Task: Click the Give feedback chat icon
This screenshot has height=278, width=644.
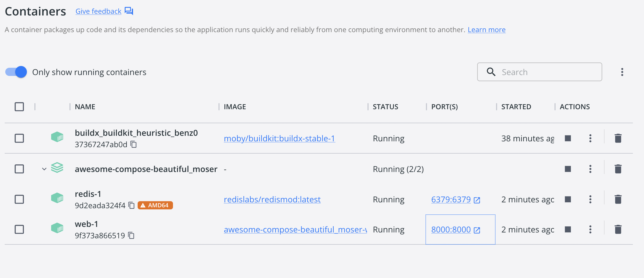Action: pos(129,11)
